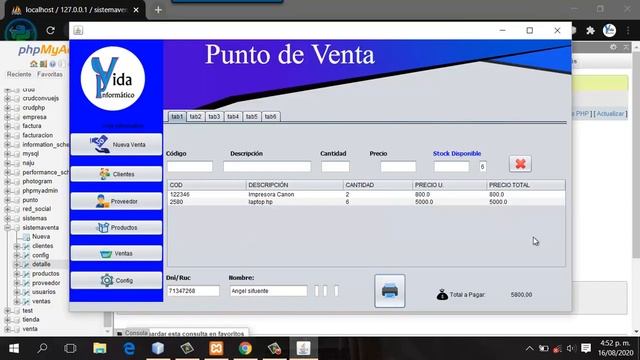Expand the test database in phpMyAdmin
The width and height of the screenshot is (640, 360).
(7, 311)
